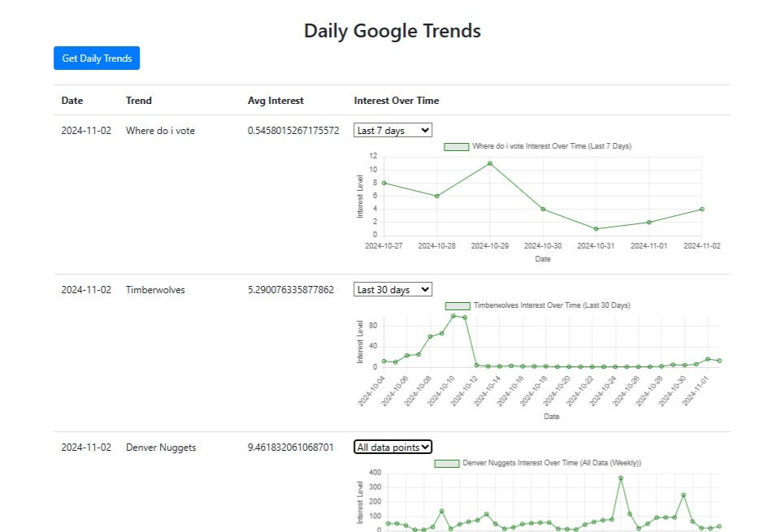Click the highest Denver Nuggets spike point
The image size is (776, 532).
pyautogui.click(x=621, y=478)
